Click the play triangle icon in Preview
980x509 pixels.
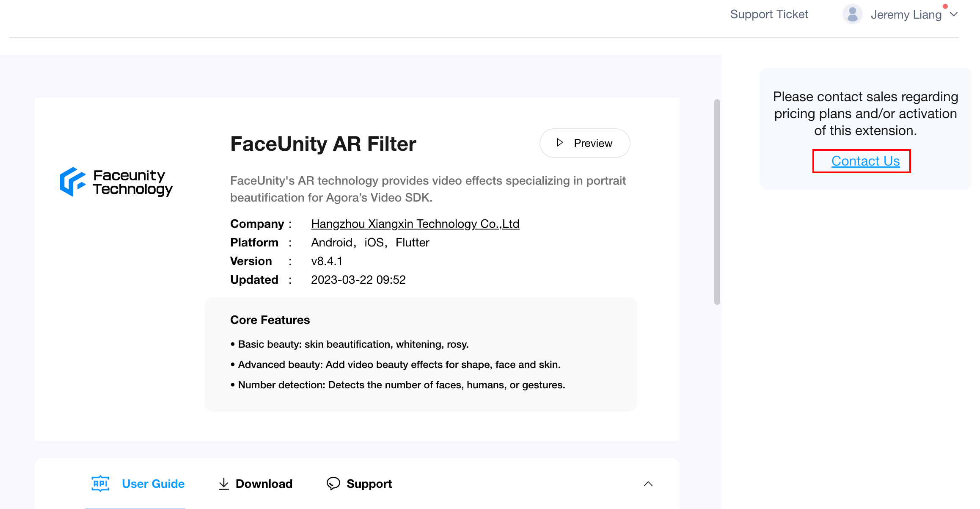(560, 143)
